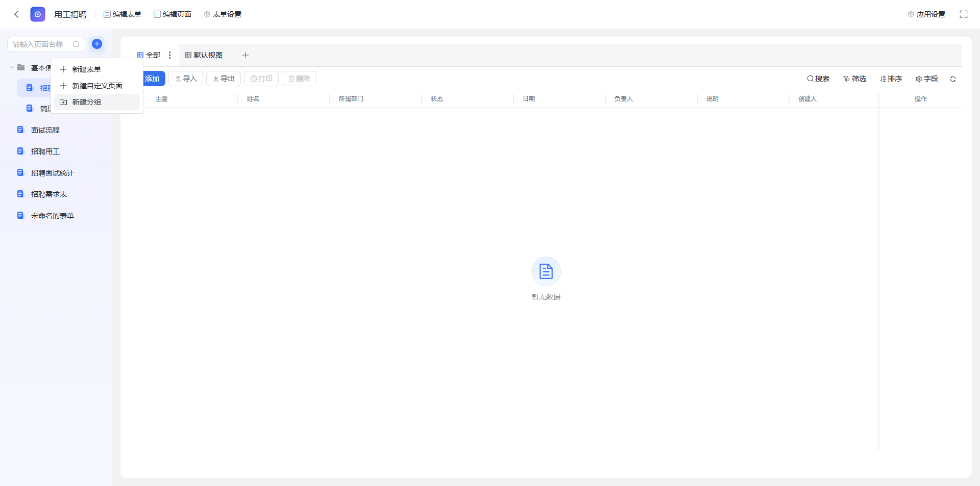Click the purple app logo icon
Viewport: 980px width, 486px height.
(x=38, y=14)
